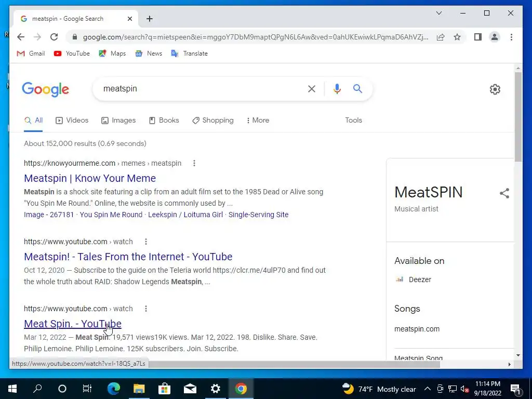Open File Explorer from taskbar

click(x=139, y=389)
